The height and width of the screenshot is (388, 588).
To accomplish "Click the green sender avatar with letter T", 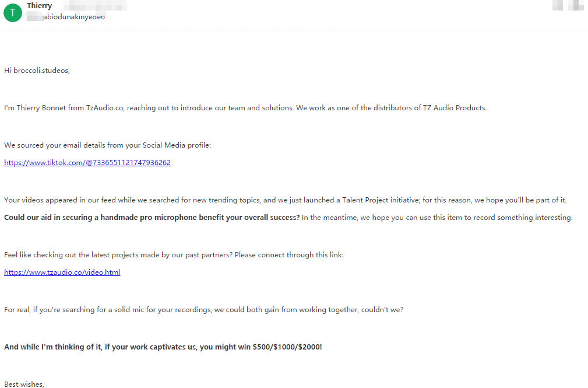I will 13,12.
